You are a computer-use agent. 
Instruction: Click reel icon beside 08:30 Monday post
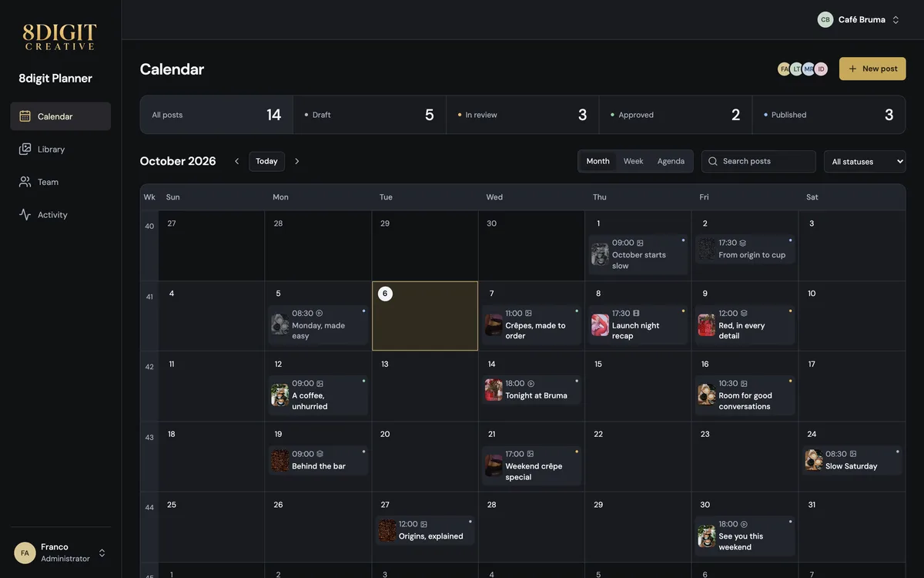pos(319,314)
